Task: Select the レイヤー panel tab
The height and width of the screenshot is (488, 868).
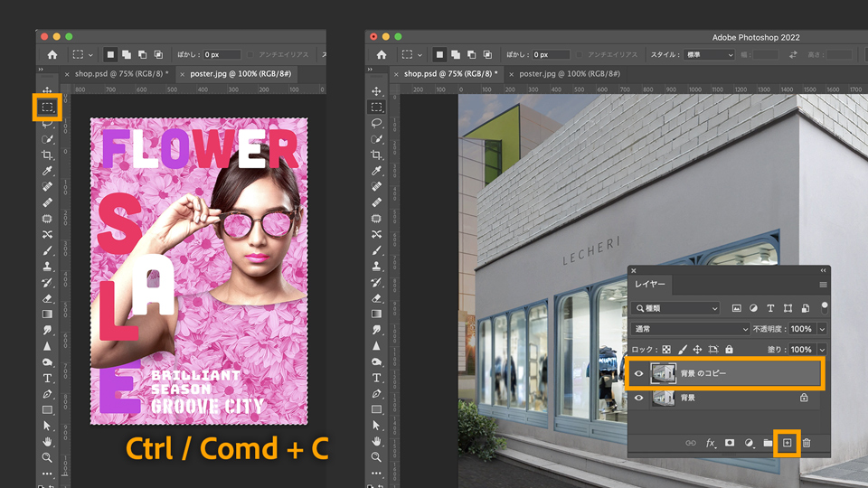Action: tap(650, 284)
